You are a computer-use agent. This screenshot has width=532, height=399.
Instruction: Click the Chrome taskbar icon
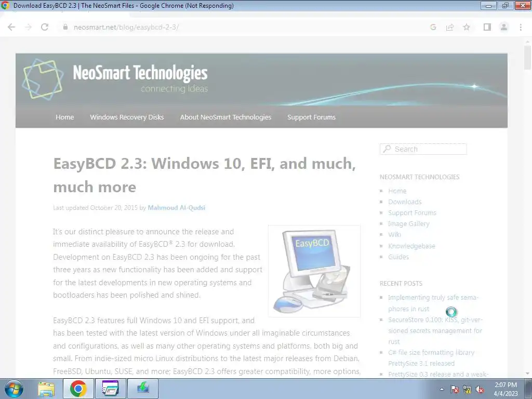click(78, 389)
